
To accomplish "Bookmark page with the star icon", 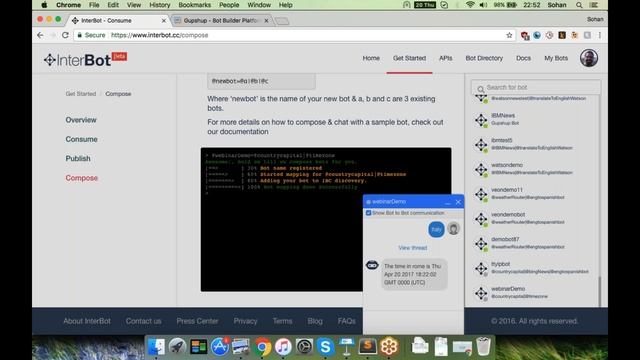I will point(509,35).
